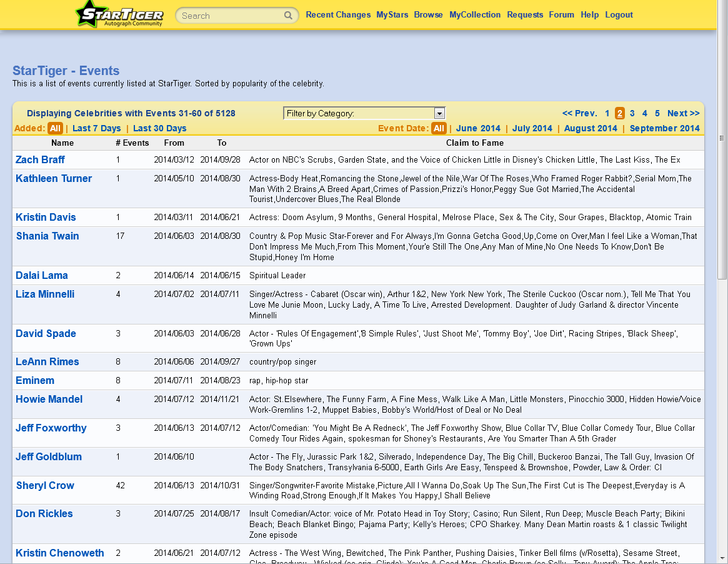Filter events by September 2014
Screen dimensions: 728x564
(x=664, y=128)
